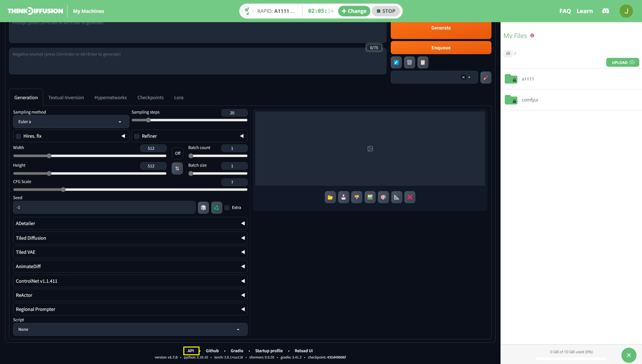Click the trash can clear prompt icon
The height and width of the screenshot is (364, 642).
coord(409,62)
